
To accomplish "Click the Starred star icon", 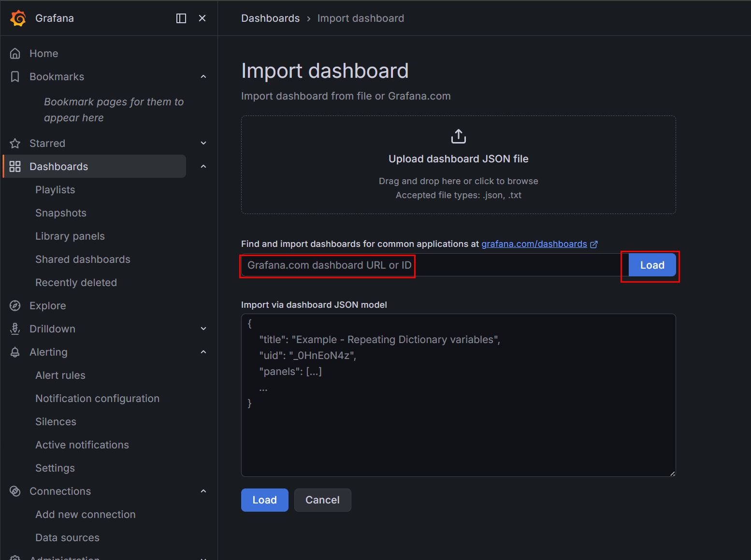I will pyautogui.click(x=15, y=144).
